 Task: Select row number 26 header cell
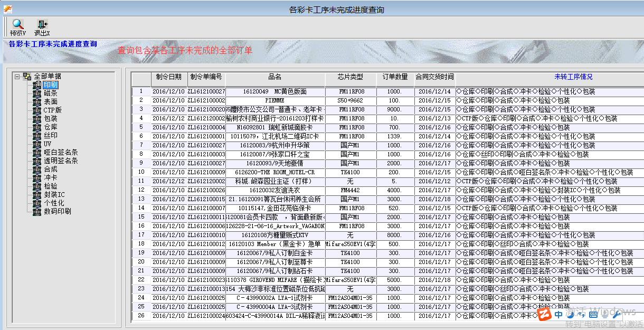(141, 316)
